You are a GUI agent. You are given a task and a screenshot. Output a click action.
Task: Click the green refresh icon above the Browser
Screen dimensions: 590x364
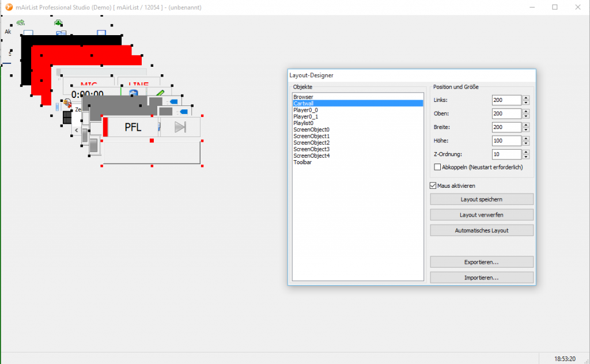click(20, 22)
